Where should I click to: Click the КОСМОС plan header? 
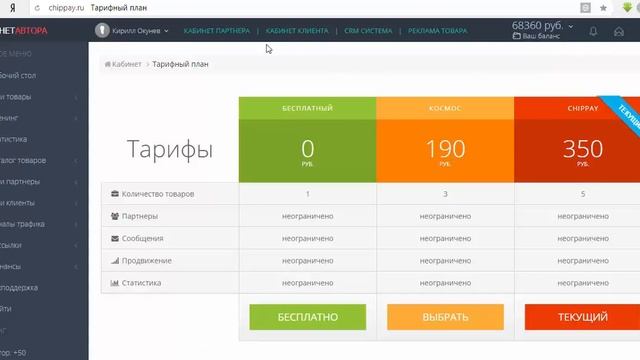tap(445, 108)
